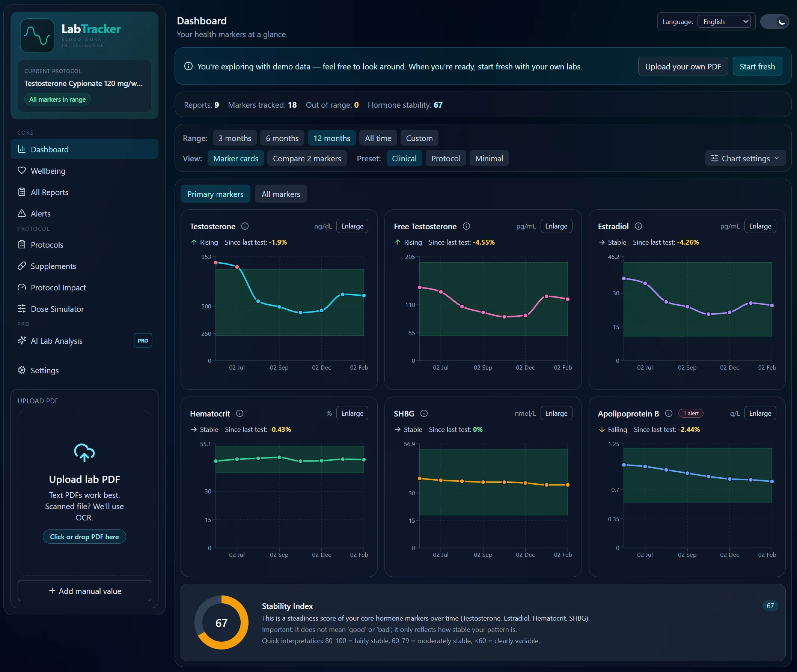Image resolution: width=797 pixels, height=672 pixels.
Task: Click the Stability Index gauge
Action: (221, 622)
